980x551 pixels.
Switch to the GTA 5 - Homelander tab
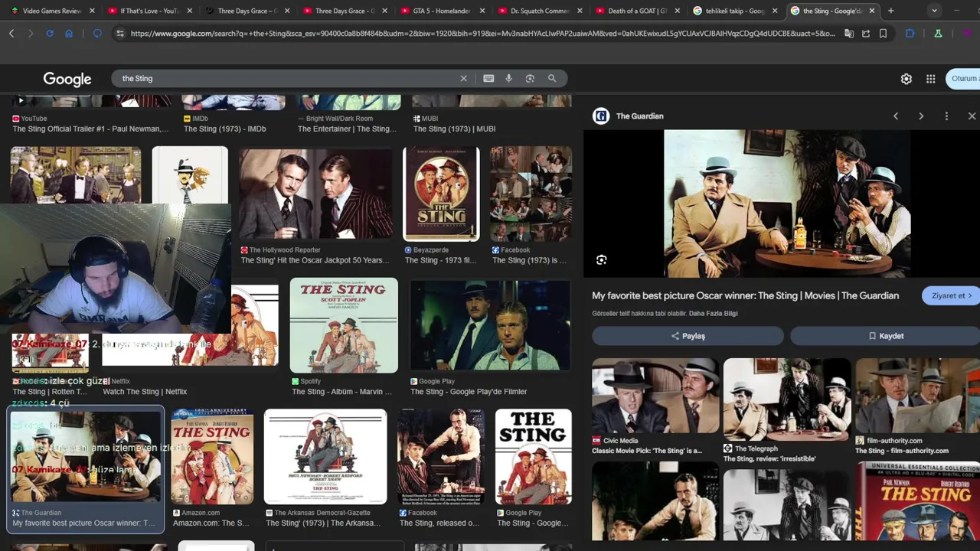pyautogui.click(x=441, y=11)
